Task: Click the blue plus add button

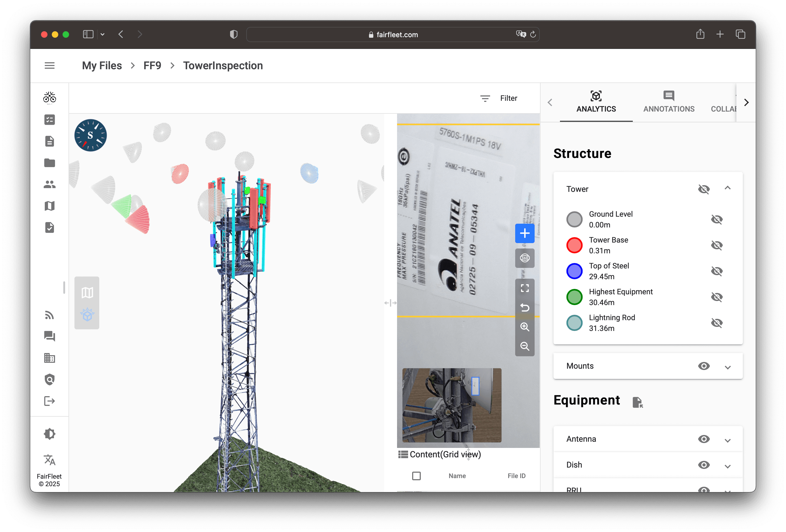Action: (525, 233)
